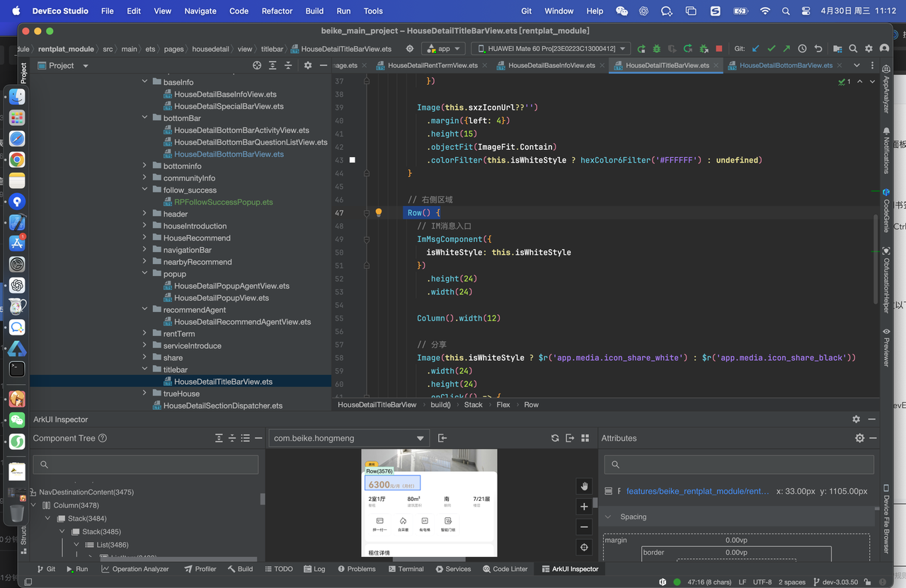
Task: Toggle the Previewer side tool window
Action: point(886,348)
